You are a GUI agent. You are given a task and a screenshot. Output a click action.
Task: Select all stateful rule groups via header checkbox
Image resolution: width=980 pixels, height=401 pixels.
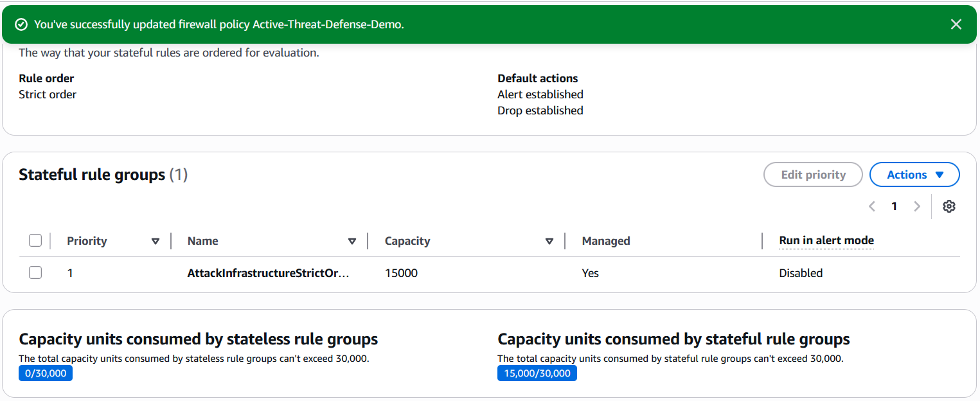coord(35,240)
